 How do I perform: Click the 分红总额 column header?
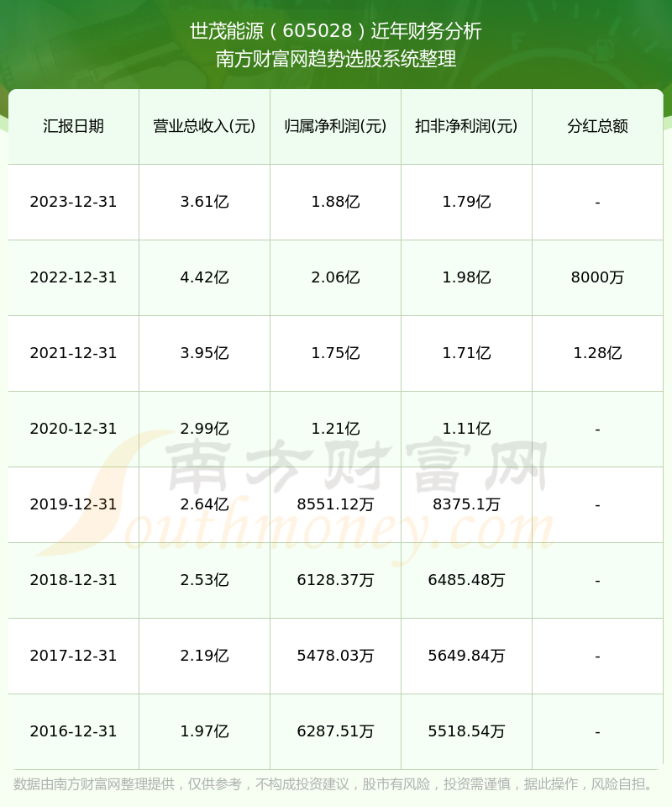click(597, 126)
